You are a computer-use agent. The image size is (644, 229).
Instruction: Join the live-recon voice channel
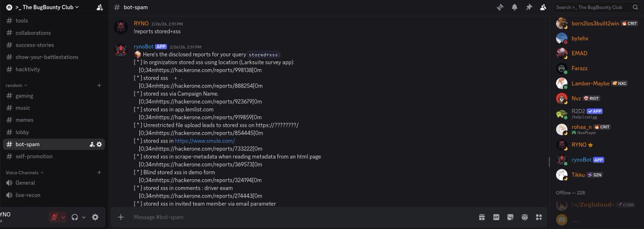point(54,195)
